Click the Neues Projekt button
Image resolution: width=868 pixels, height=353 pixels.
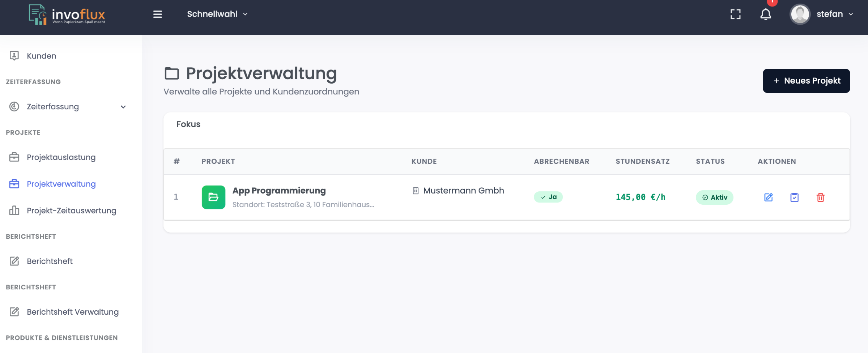[x=806, y=81]
